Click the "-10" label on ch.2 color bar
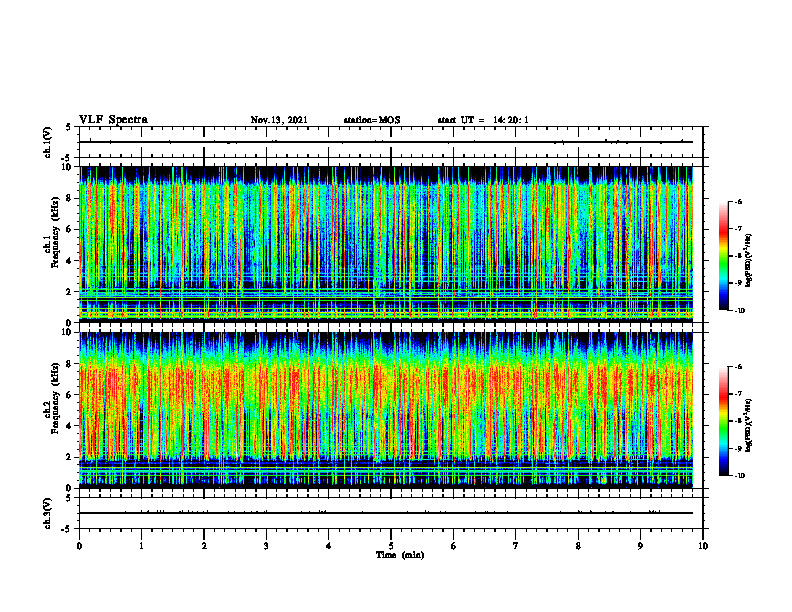Viewport: 792px width, 612px height. (x=740, y=475)
